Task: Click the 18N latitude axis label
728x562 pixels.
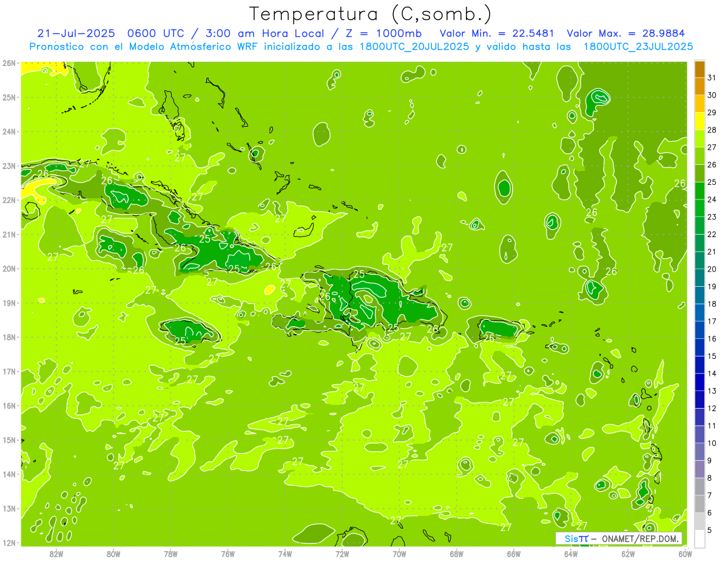Action: (9, 337)
